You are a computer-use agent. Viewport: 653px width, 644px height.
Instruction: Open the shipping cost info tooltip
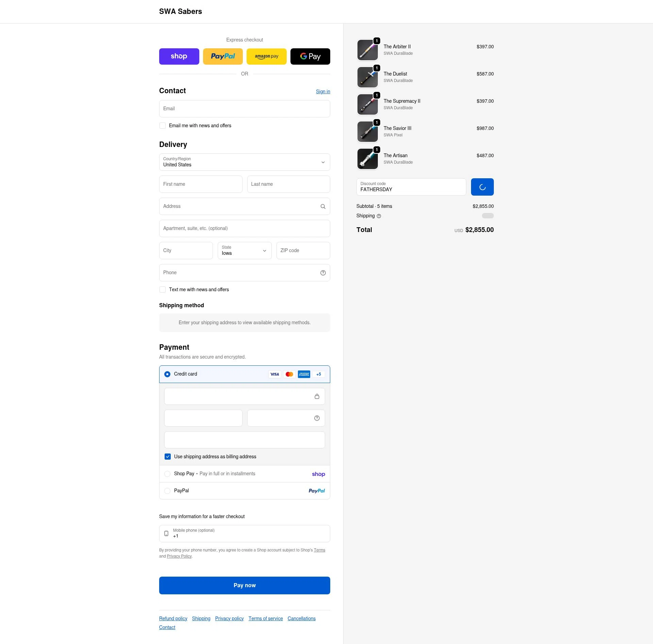(379, 216)
